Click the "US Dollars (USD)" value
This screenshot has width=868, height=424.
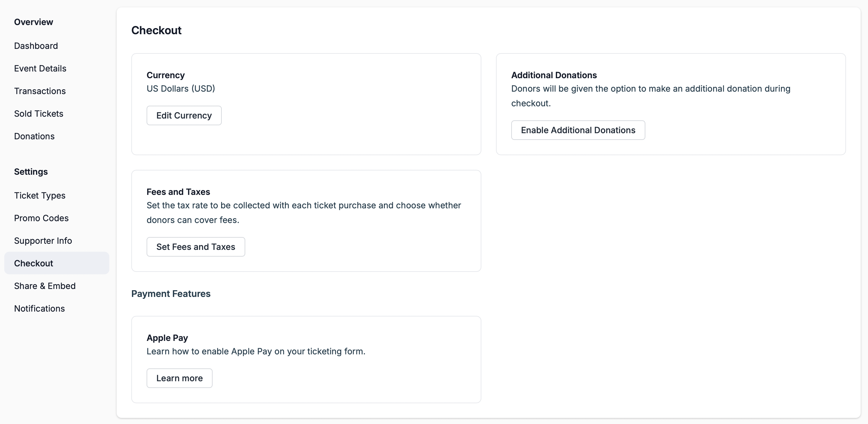coord(181,88)
